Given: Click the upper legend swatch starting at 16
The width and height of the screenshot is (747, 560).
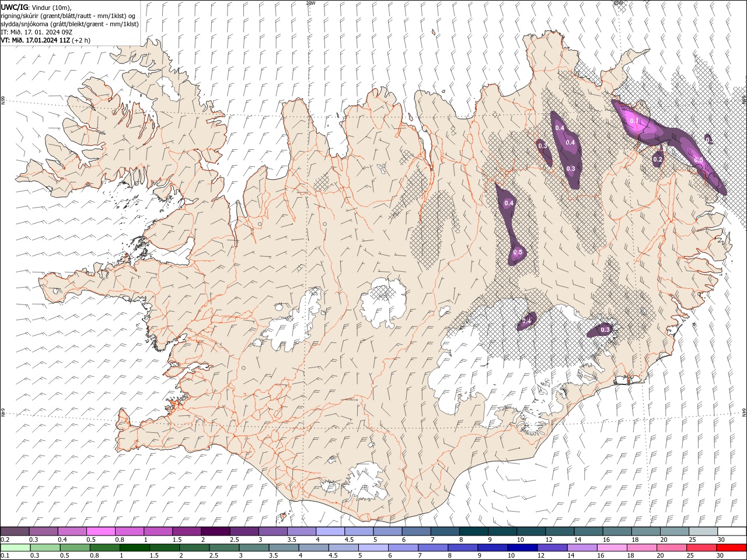Looking at the screenshot, I should [x=617, y=531].
